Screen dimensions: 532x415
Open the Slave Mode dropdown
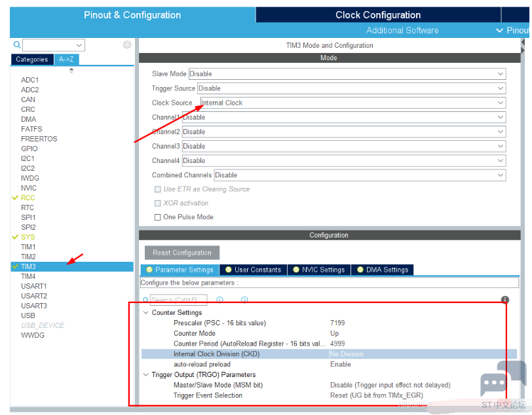click(x=347, y=74)
